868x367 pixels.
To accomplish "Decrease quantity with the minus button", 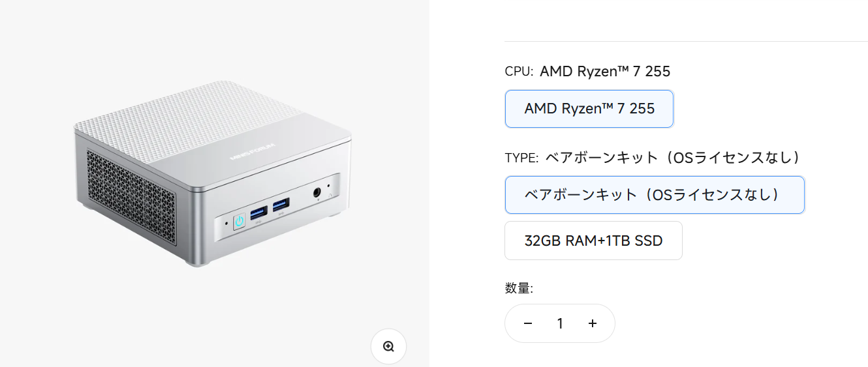I will [528, 323].
